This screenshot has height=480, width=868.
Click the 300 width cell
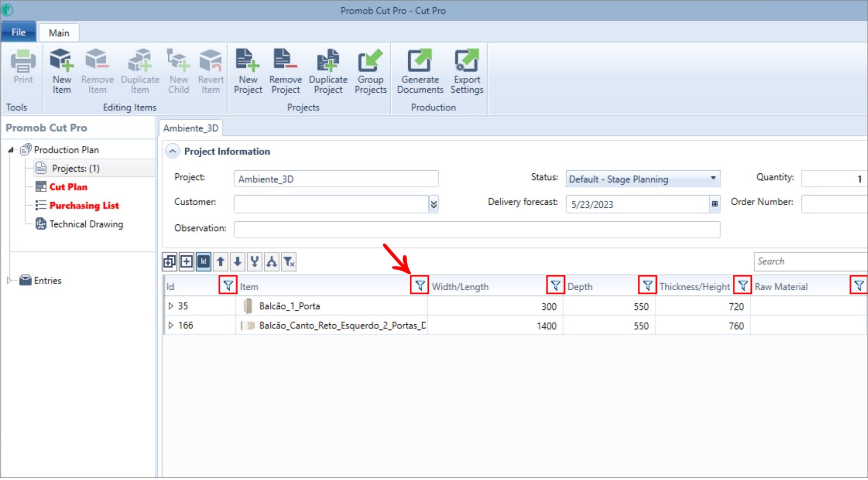(x=495, y=306)
